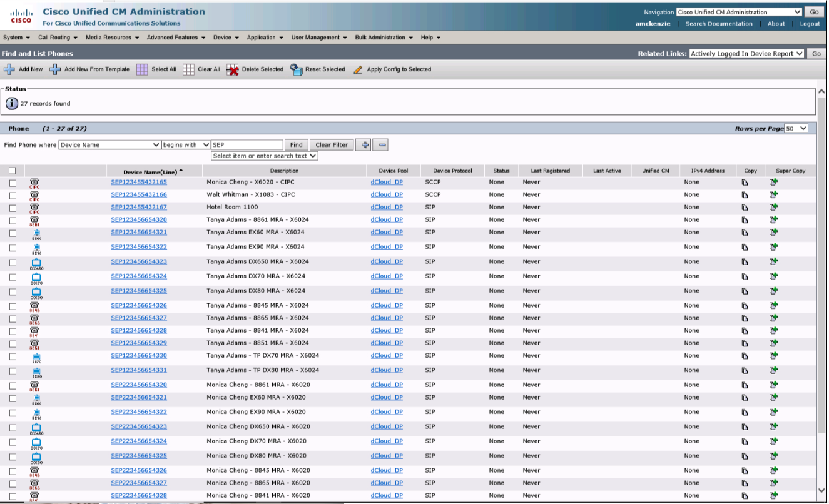The height and width of the screenshot is (504, 829).
Task: Click the Reset Selected icon
Action: 297,69
